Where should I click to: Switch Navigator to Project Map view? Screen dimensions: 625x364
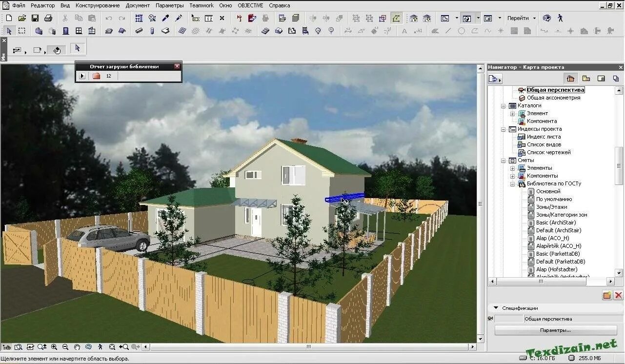570,78
